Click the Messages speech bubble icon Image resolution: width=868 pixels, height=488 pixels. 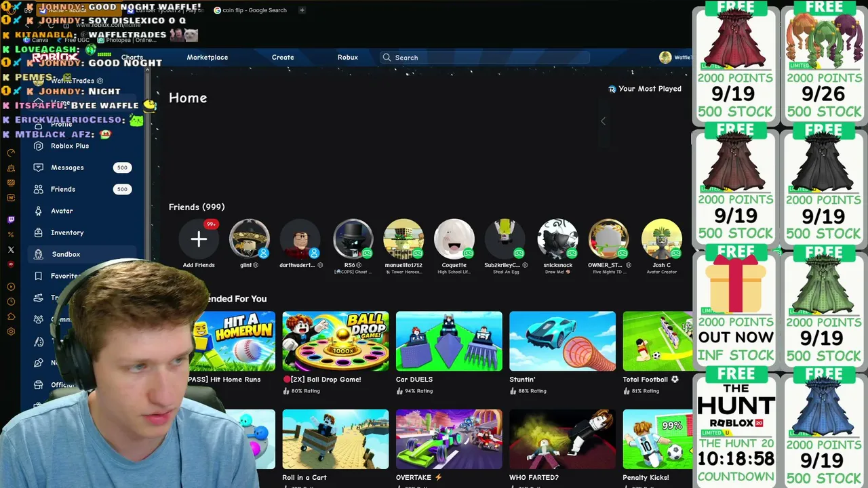pos(39,167)
